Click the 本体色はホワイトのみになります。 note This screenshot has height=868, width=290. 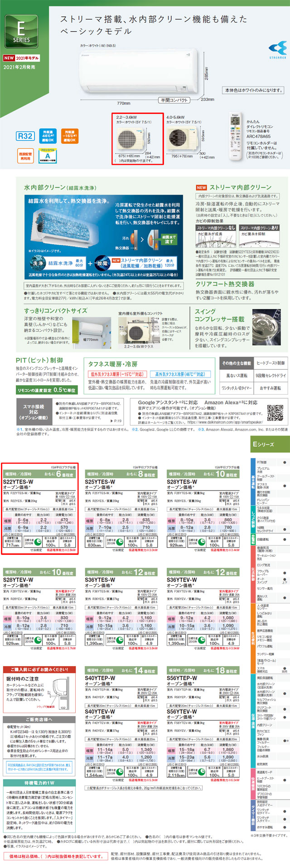click(254, 90)
